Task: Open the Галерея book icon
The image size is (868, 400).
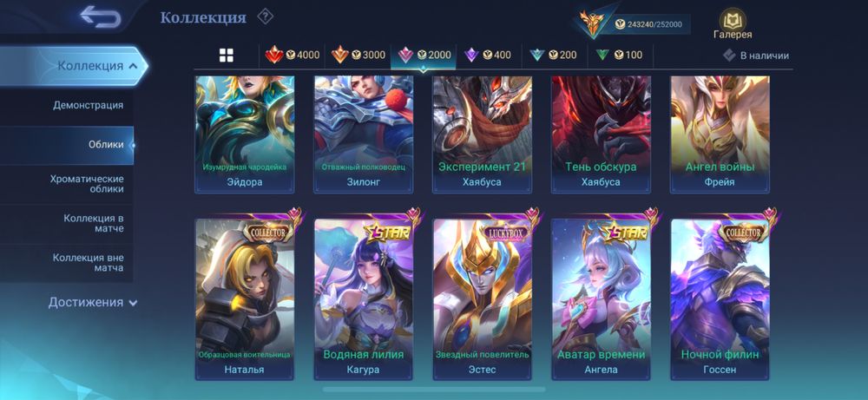Action: (x=733, y=23)
